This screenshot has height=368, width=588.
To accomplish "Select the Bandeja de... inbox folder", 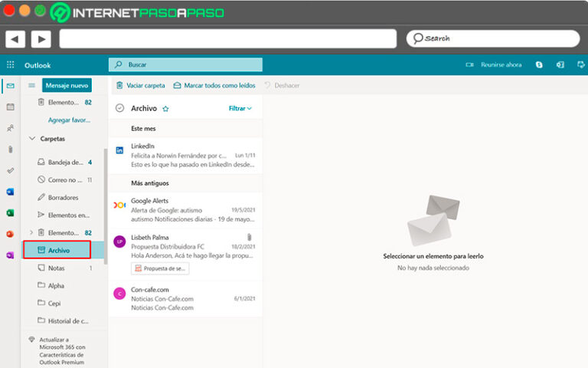I will (x=64, y=163).
